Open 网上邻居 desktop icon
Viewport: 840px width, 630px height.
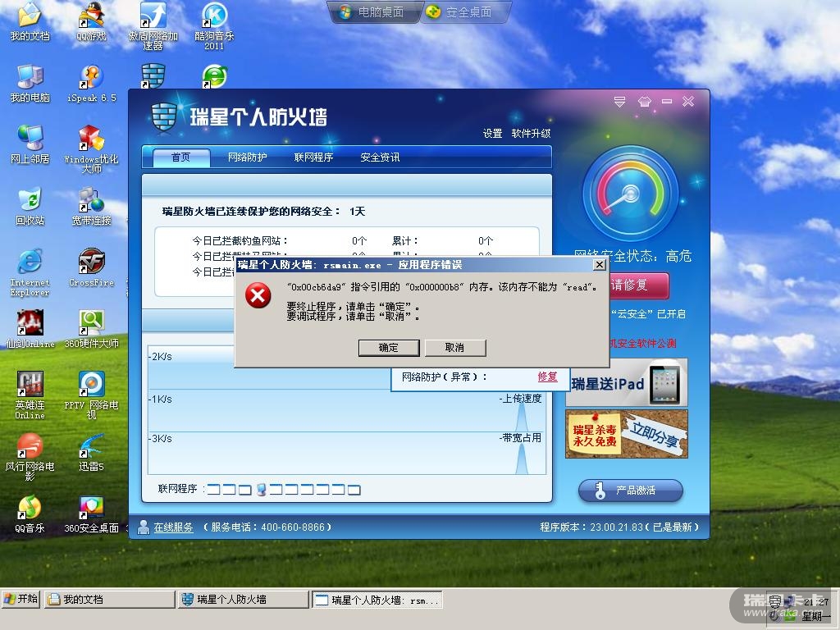coord(30,144)
